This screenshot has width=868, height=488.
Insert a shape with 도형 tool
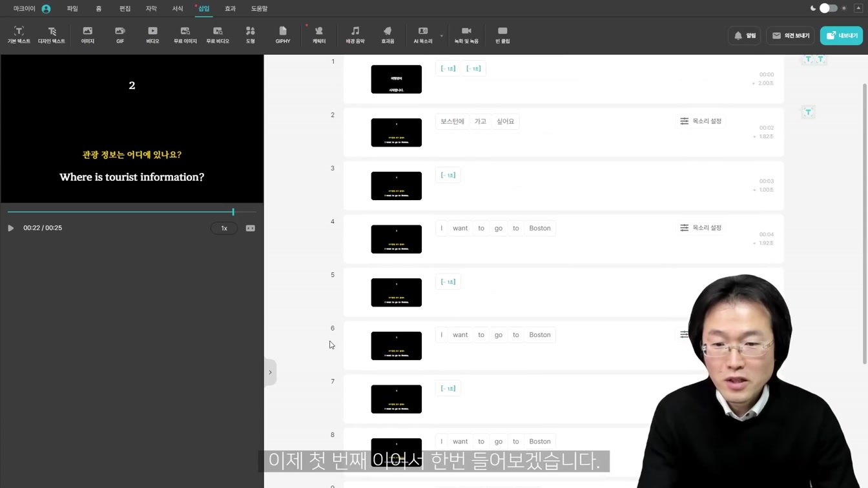point(251,35)
